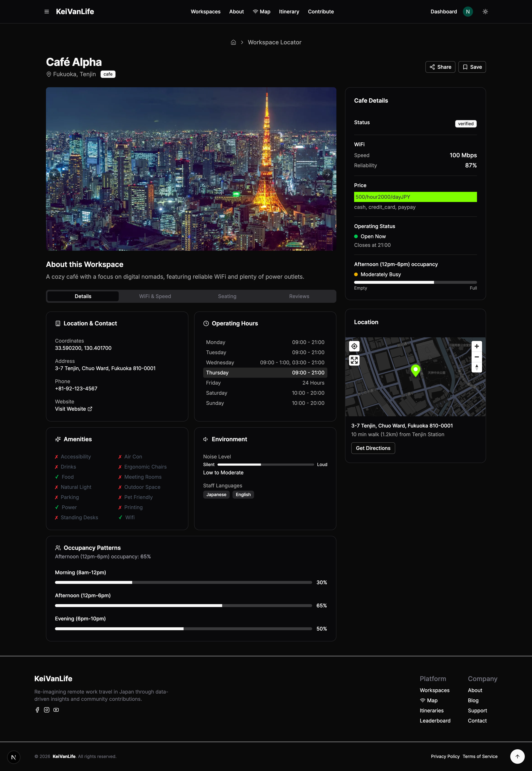532x771 pixels.
Task: Zoom in on the location map
Action: (477, 346)
